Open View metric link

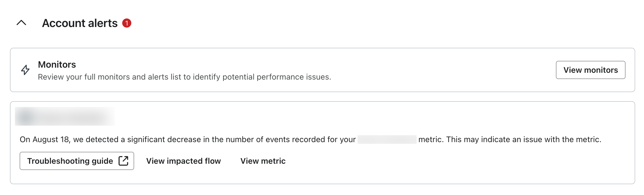(263, 161)
